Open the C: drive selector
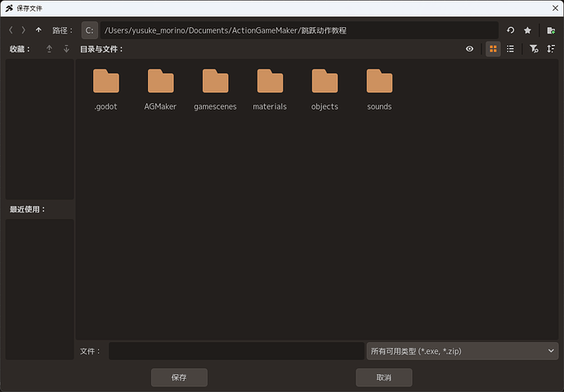 coord(90,30)
